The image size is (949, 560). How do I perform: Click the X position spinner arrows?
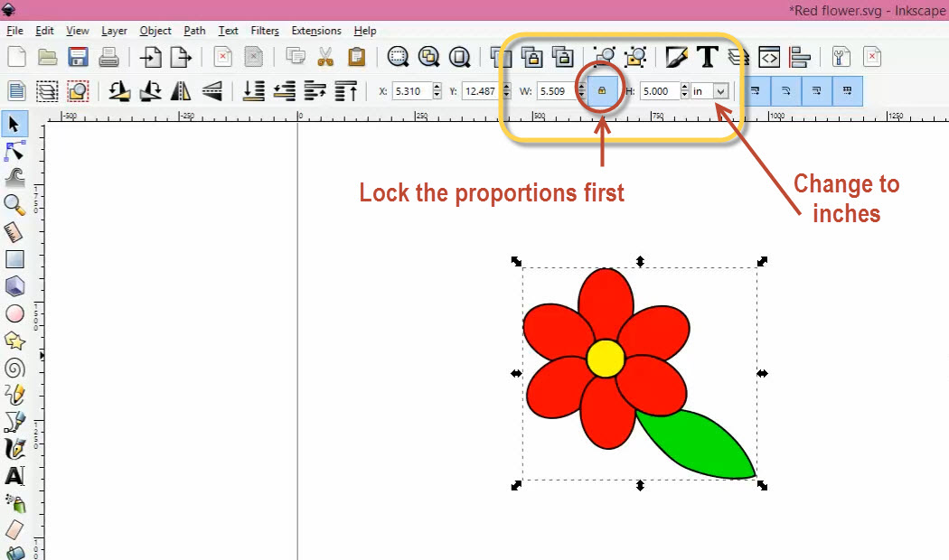coord(437,91)
